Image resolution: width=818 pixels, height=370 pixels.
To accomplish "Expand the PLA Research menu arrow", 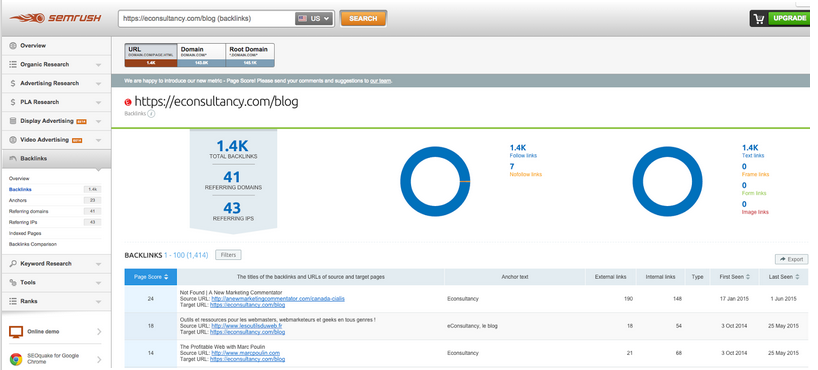I will (99, 102).
